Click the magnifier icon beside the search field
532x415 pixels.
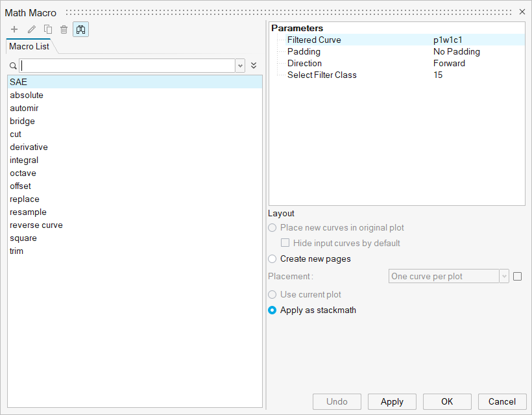[13, 66]
